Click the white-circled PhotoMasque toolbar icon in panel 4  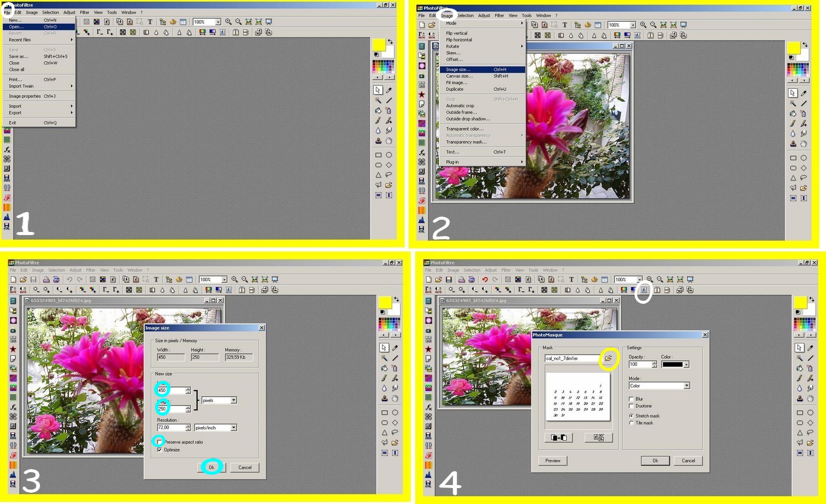point(643,290)
